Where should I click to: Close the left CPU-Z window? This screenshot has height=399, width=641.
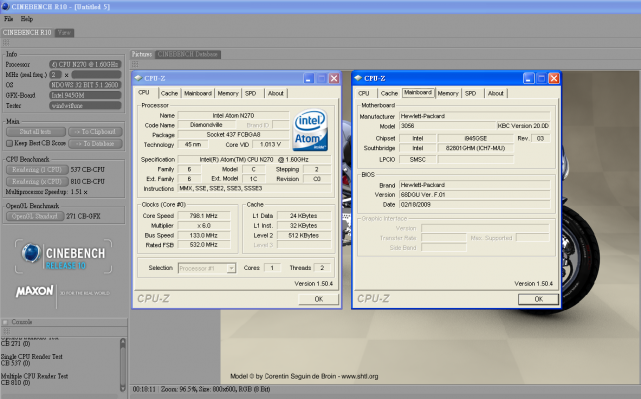pyautogui.click(x=334, y=78)
